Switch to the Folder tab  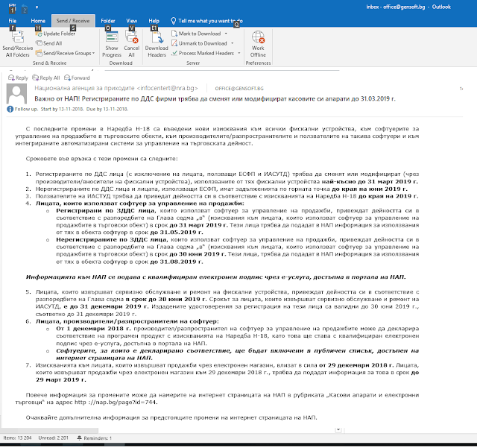pos(108,21)
